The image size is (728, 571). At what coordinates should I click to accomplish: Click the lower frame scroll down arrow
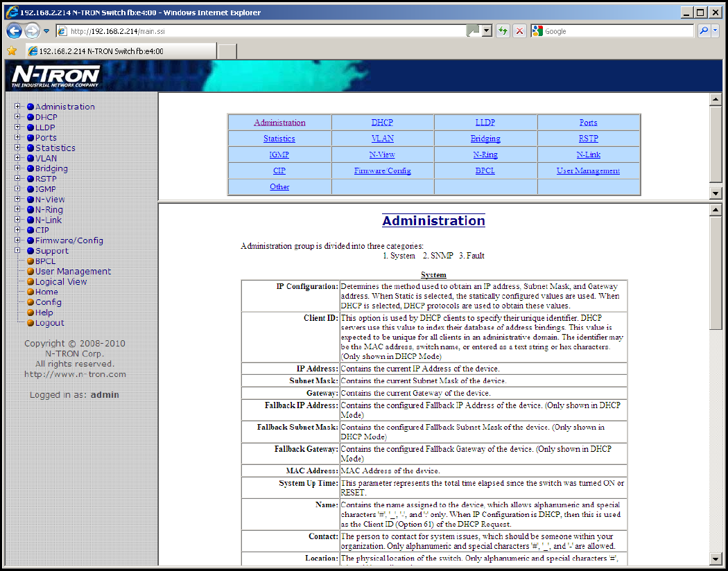click(716, 559)
